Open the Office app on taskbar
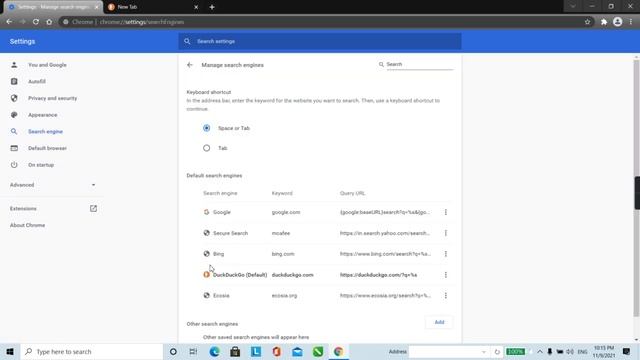Screen dimensions: 640x360 pyautogui.click(x=277, y=351)
